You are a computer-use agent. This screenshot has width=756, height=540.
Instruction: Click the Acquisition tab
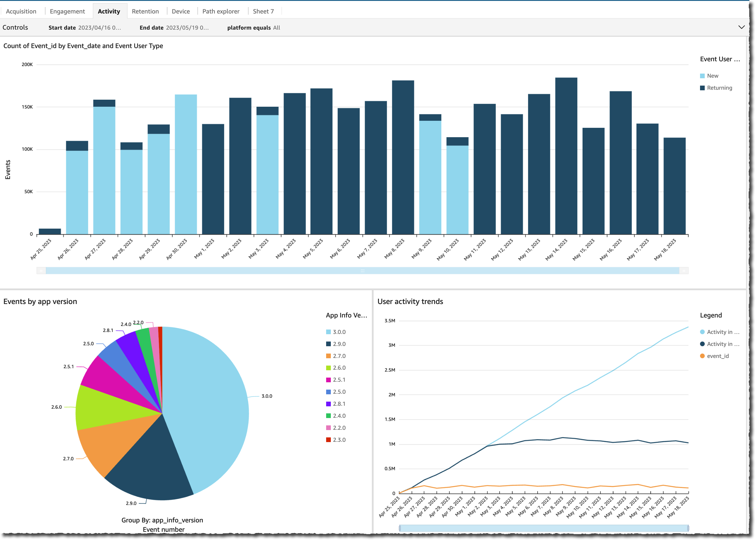click(21, 10)
